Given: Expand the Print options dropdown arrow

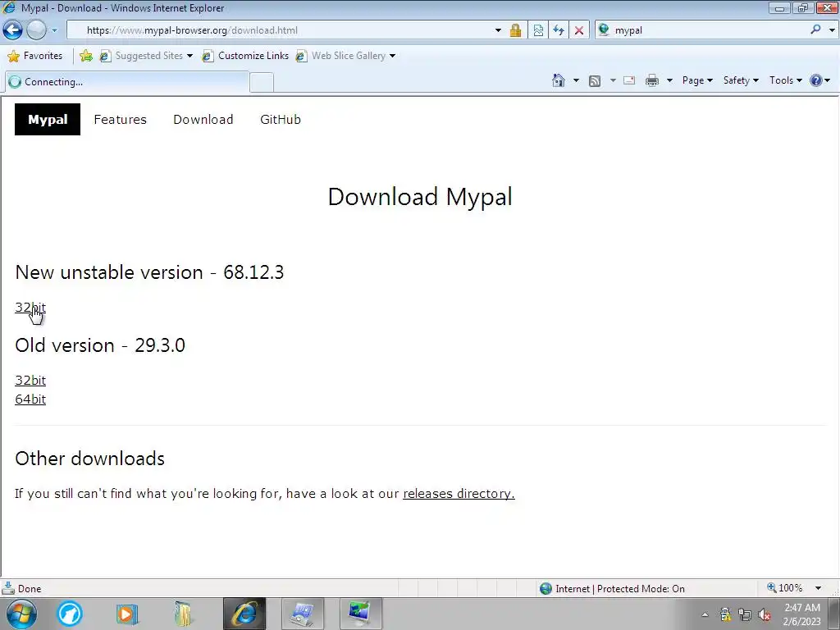Looking at the screenshot, I should click(x=669, y=80).
